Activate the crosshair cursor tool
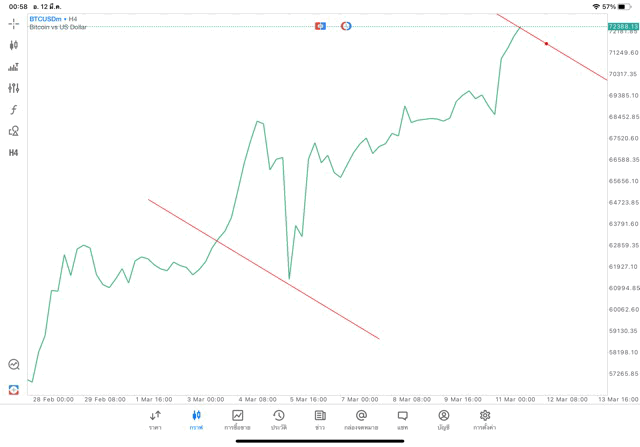640x447 pixels. tap(14, 22)
